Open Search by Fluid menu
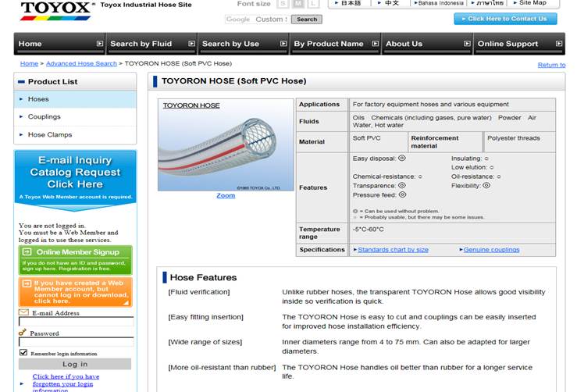Viewport: 577px width, 392px height. click(x=151, y=44)
